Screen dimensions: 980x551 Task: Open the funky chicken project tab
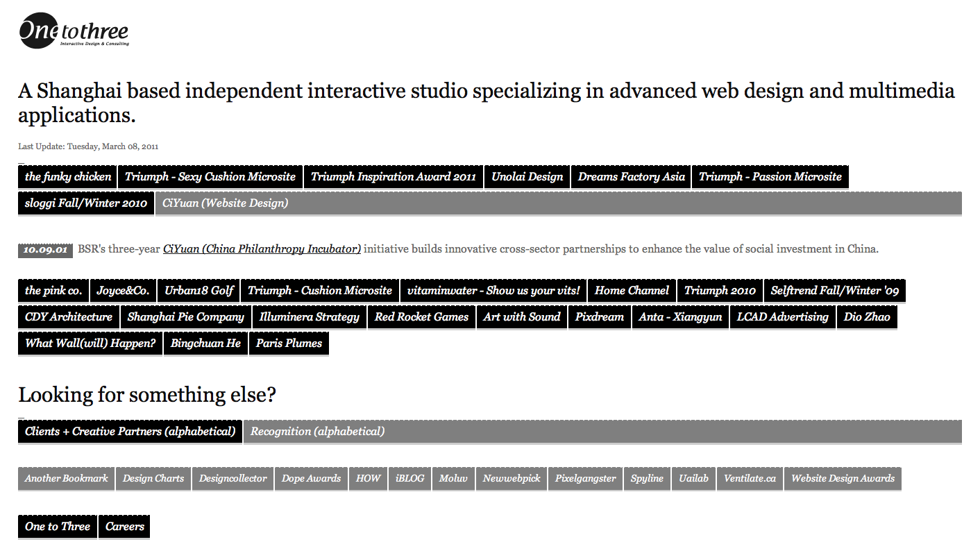click(68, 176)
